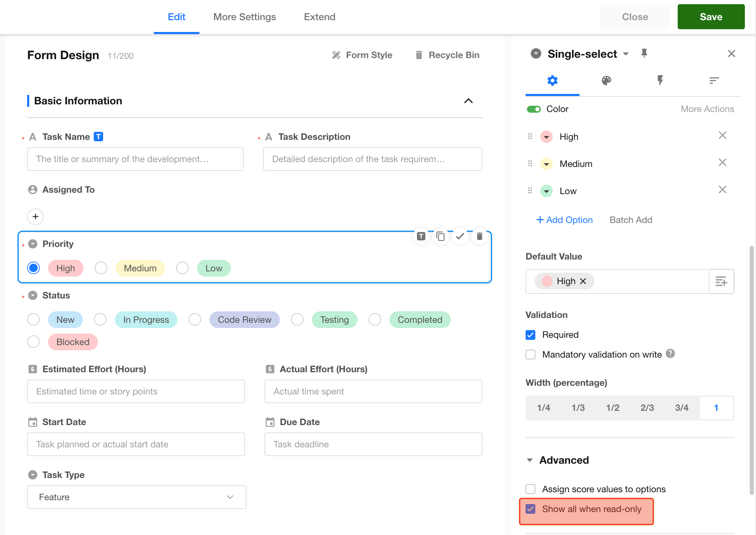
Task: Collapse the Basic Information section
Action: click(x=468, y=101)
